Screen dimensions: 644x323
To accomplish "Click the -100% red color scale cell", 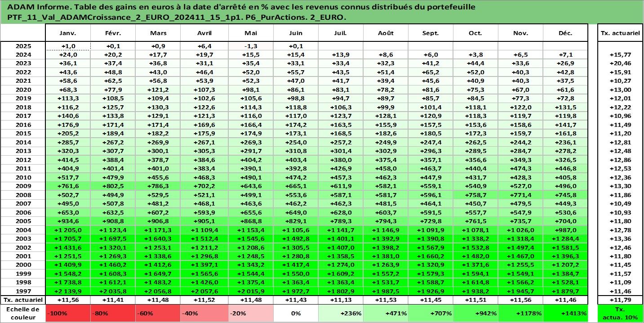I will 68,313.
